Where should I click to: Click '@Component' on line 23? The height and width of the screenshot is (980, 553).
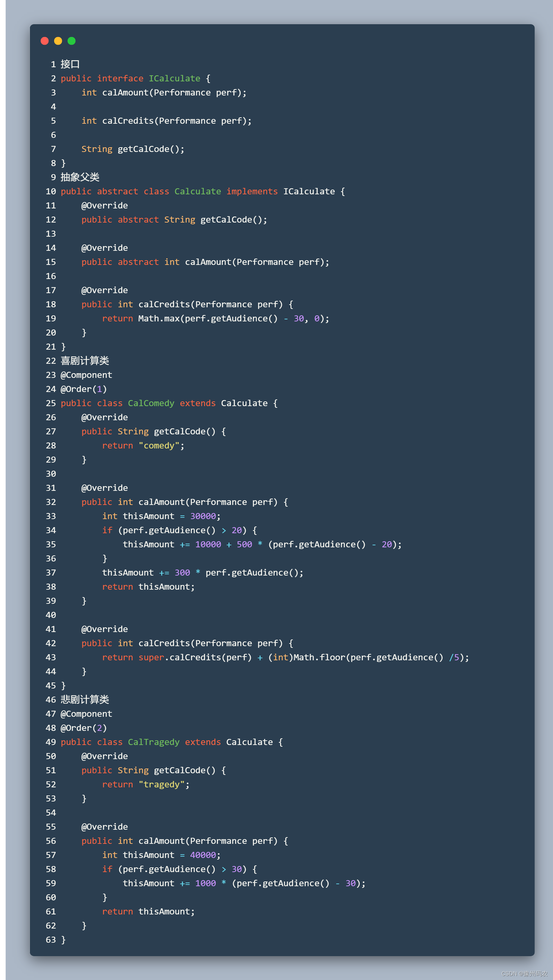pyautogui.click(x=86, y=375)
